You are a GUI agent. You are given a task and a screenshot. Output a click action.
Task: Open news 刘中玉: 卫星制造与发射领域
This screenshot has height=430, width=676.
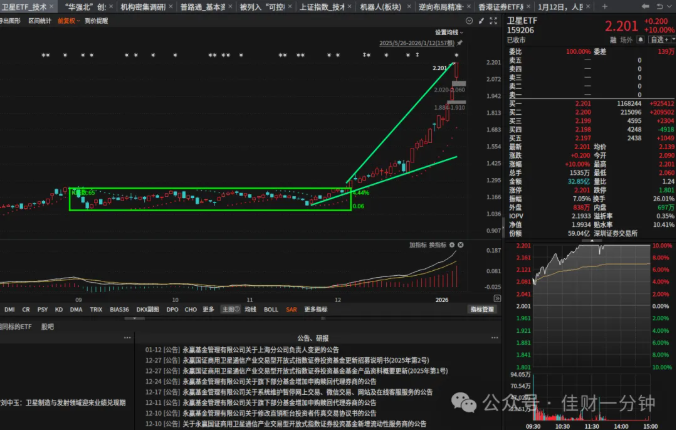click(x=63, y=403)
